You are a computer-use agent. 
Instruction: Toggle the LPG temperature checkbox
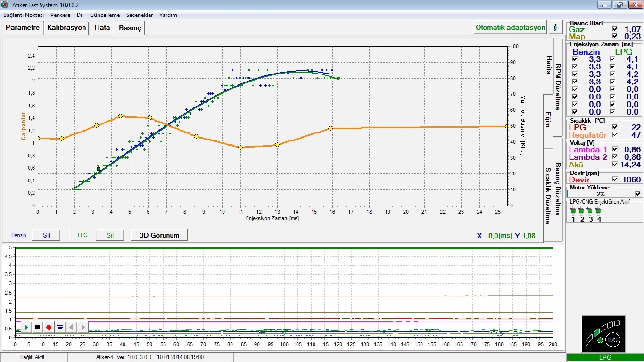614,127
